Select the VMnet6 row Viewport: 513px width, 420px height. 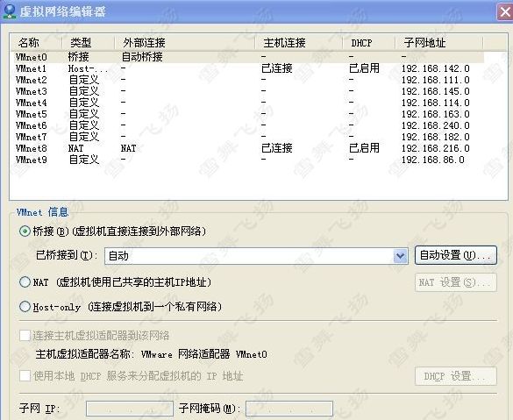247,125
